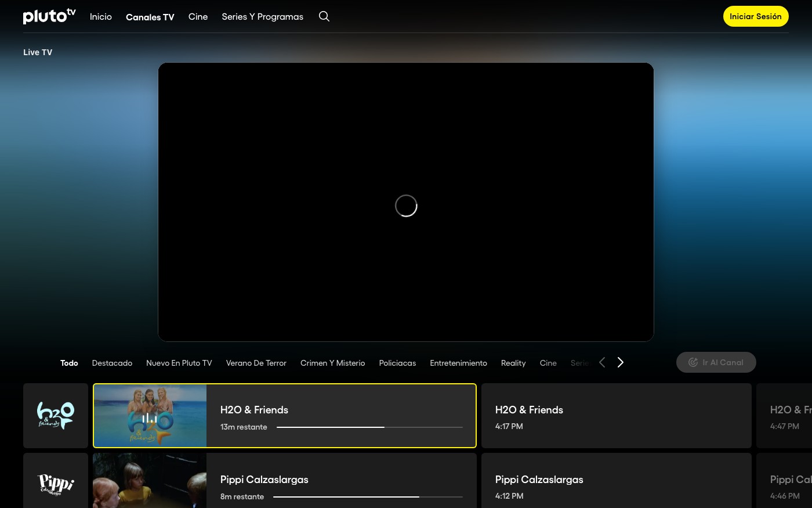Open the Pippi Calzaslargas 4:46 PM program
The image size is (812, 508).
coord(784,481)
